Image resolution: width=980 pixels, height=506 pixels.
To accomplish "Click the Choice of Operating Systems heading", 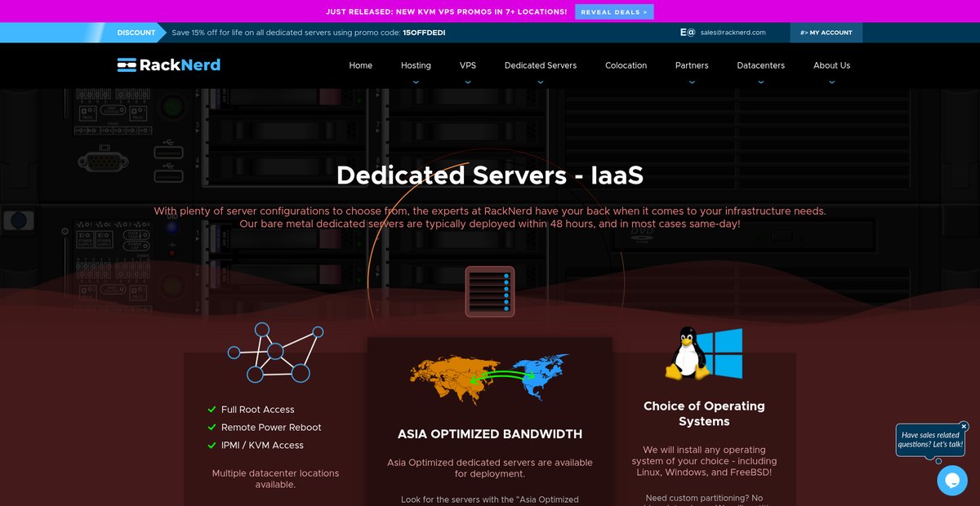I will tap(704, 414).
